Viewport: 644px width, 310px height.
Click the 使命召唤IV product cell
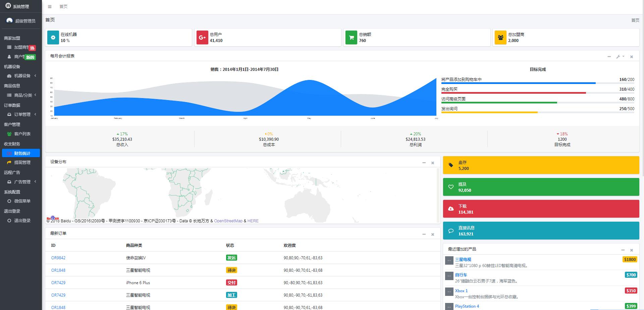coord(136,258)
